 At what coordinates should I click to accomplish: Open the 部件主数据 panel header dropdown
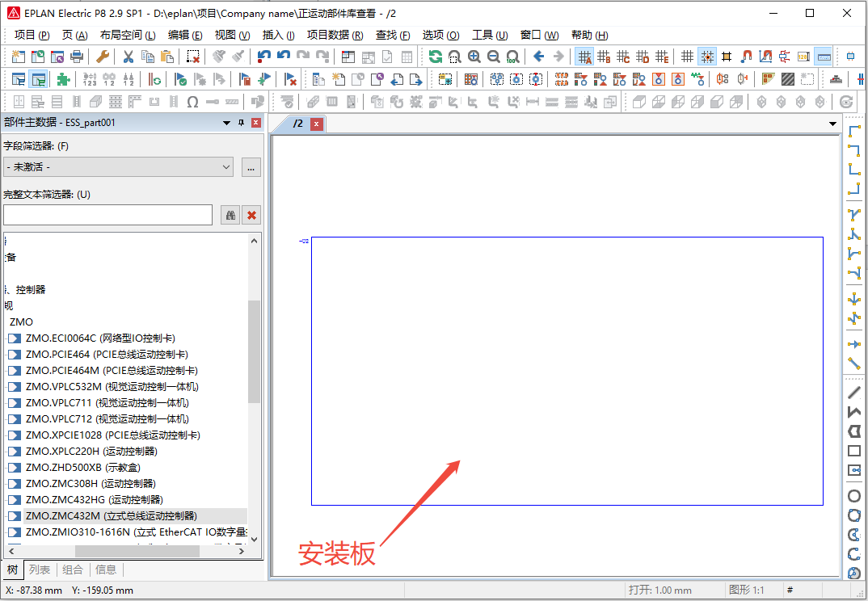click(226, 123)
